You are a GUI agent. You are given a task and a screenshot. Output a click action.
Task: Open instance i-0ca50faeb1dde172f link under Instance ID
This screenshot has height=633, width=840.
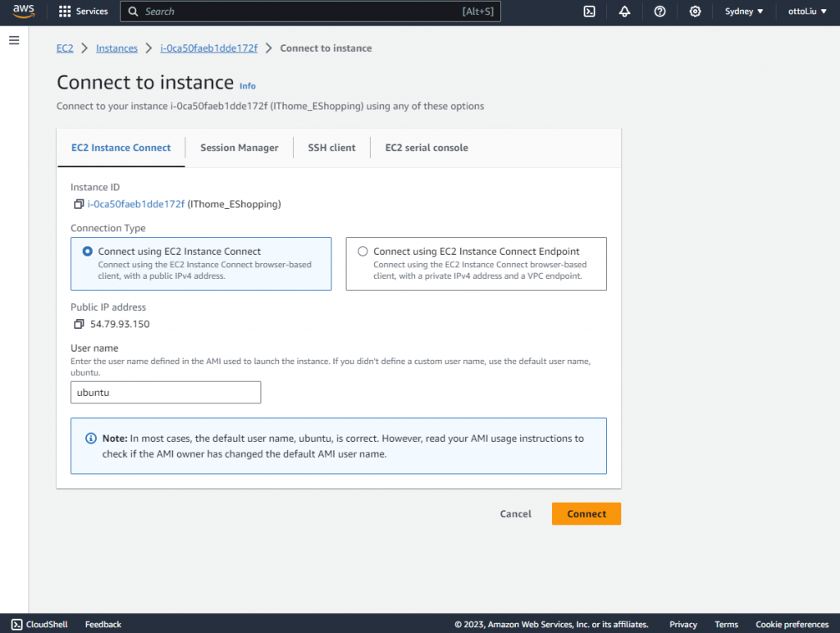[x=136, y=204]
